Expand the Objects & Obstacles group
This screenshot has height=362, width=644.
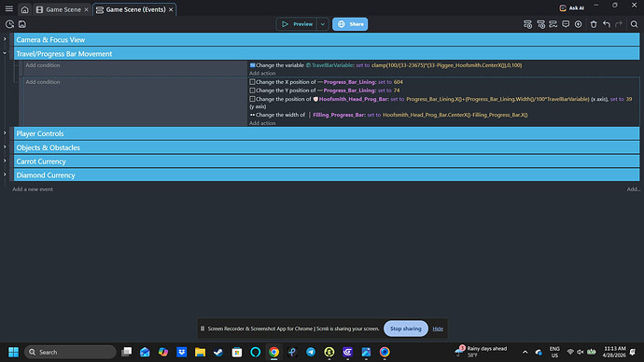[5, 146]
